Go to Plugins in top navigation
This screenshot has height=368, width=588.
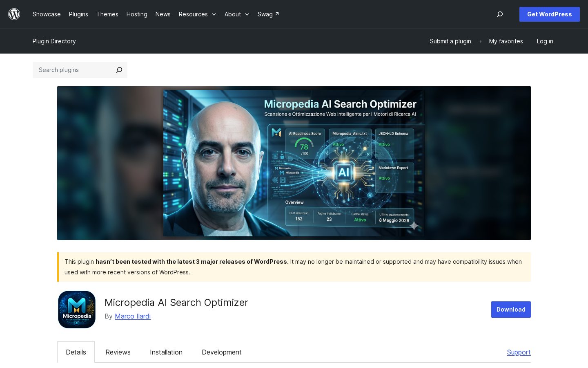[78, 14]
